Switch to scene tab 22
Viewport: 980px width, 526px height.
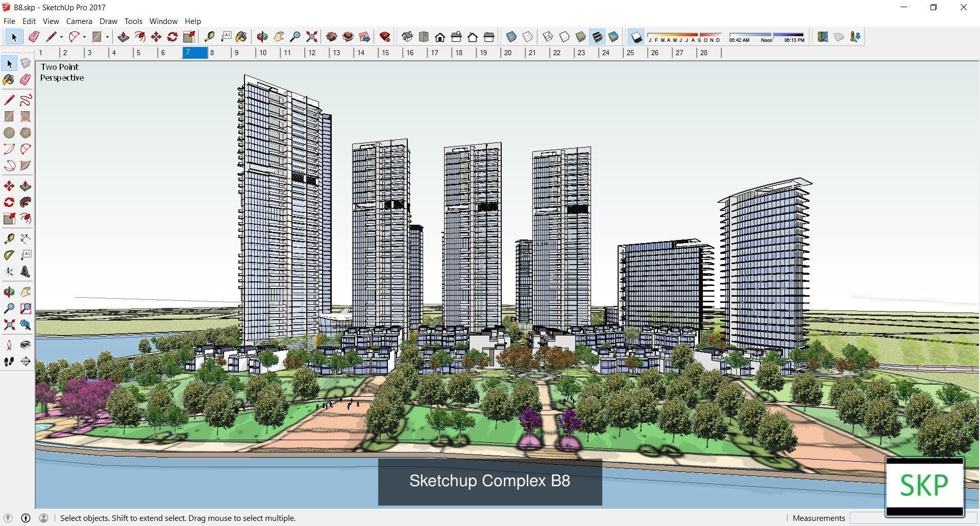[x=562, y=53]
